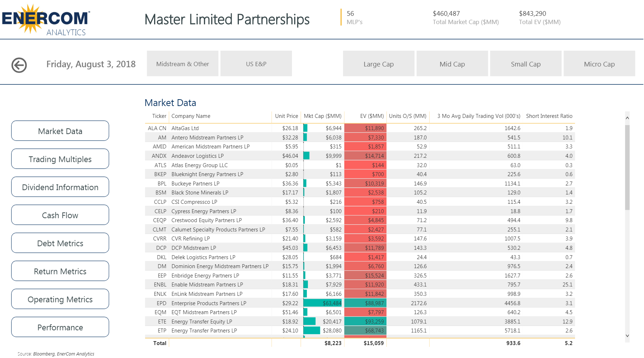Select Crestwood Equity Partners LP name
Viewport: 644px width, 358px height.
pyautogui.click(x=207, y=220)
